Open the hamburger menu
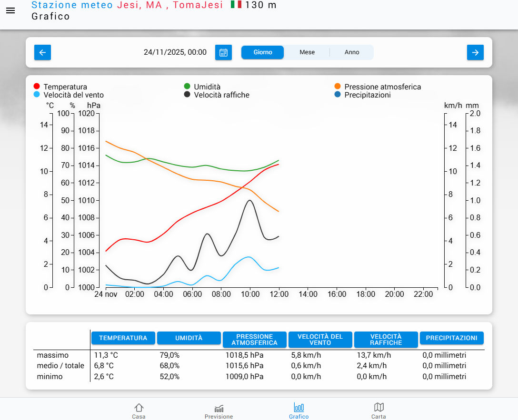Viewport: 518px width, 420px height. (10, 10)
